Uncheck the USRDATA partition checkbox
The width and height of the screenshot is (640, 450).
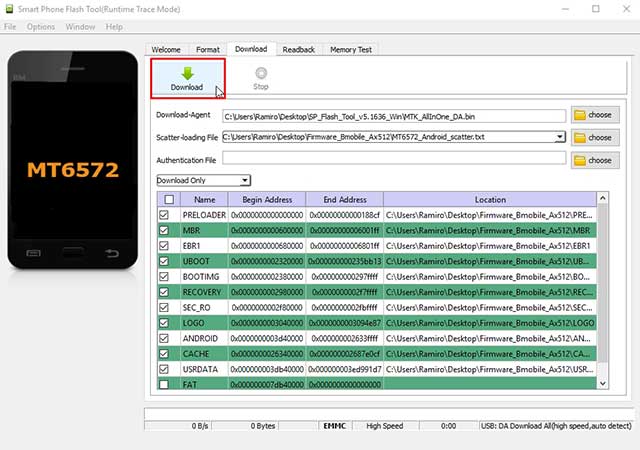pos(164,370)
